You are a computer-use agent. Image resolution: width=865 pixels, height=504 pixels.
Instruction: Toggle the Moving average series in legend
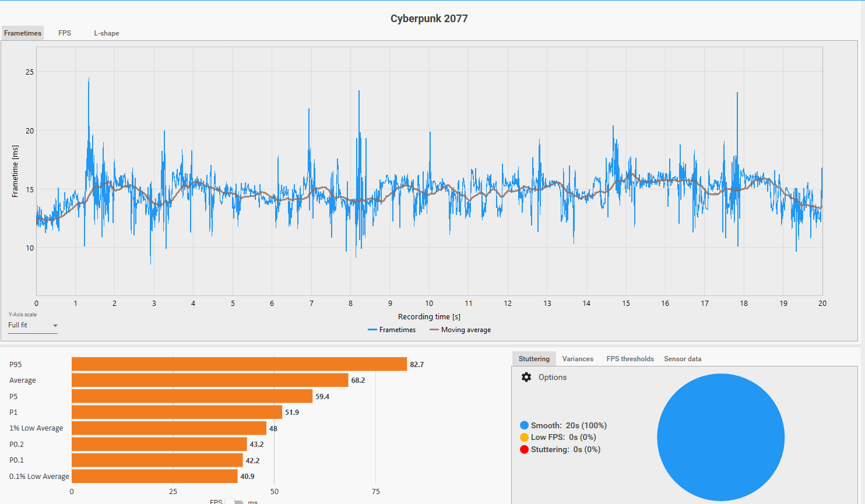click(x=460, y=330)
